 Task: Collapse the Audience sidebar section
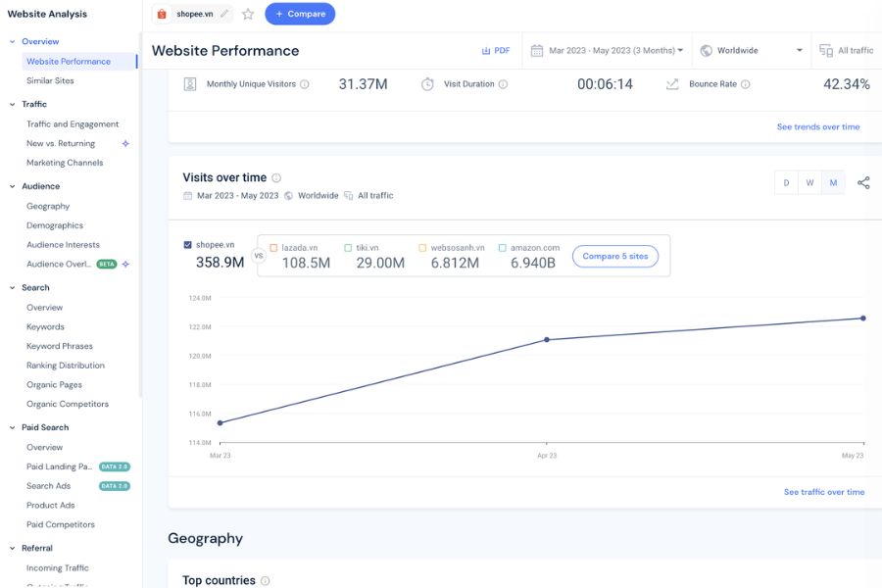13,187
